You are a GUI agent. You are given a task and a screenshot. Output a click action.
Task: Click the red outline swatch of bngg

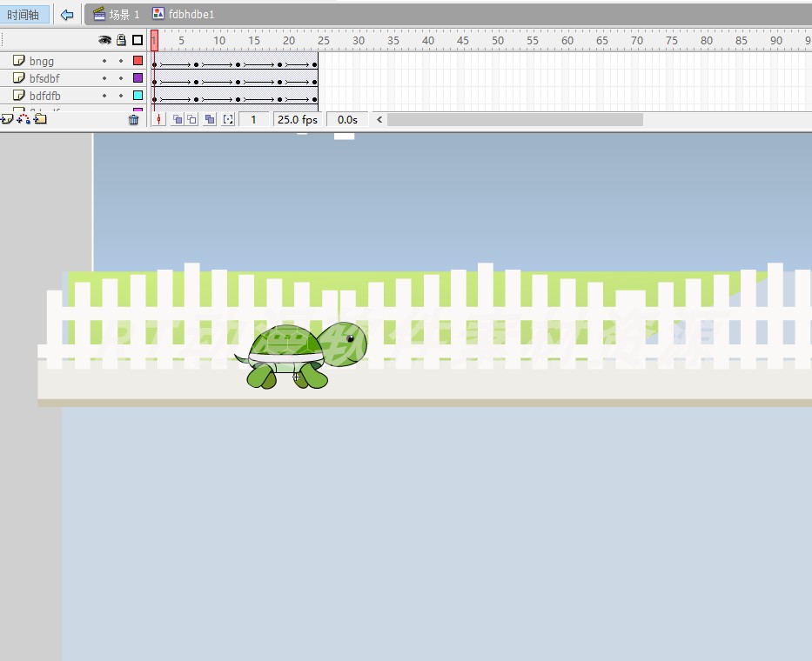click(x=138, y=61)
